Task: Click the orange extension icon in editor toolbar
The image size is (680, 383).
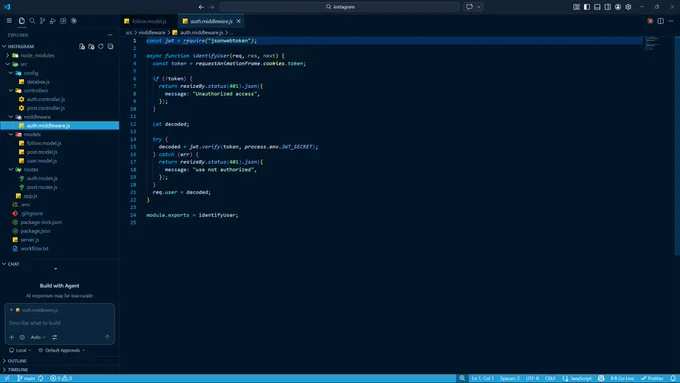Action: click(x=650, y=21)
